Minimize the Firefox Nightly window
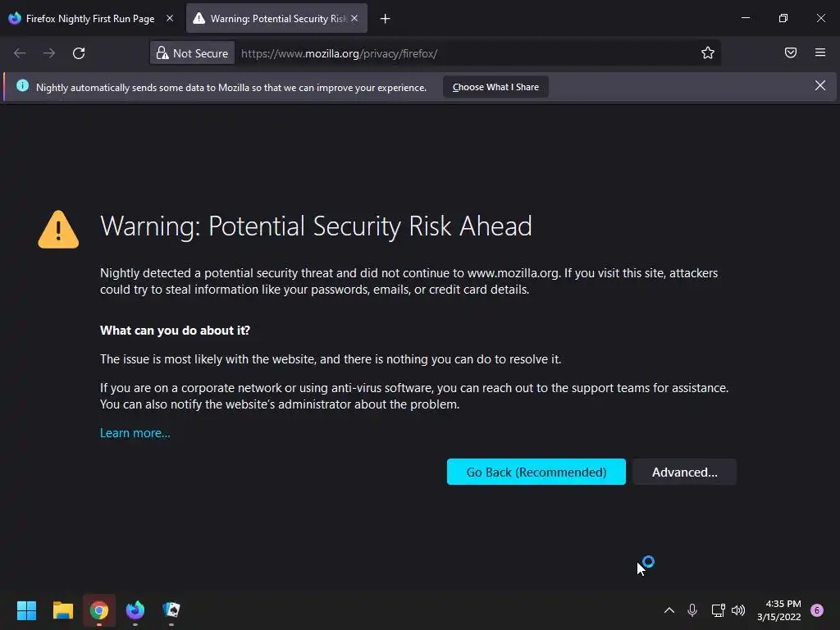Screen dimensions: 840x630 745,18
